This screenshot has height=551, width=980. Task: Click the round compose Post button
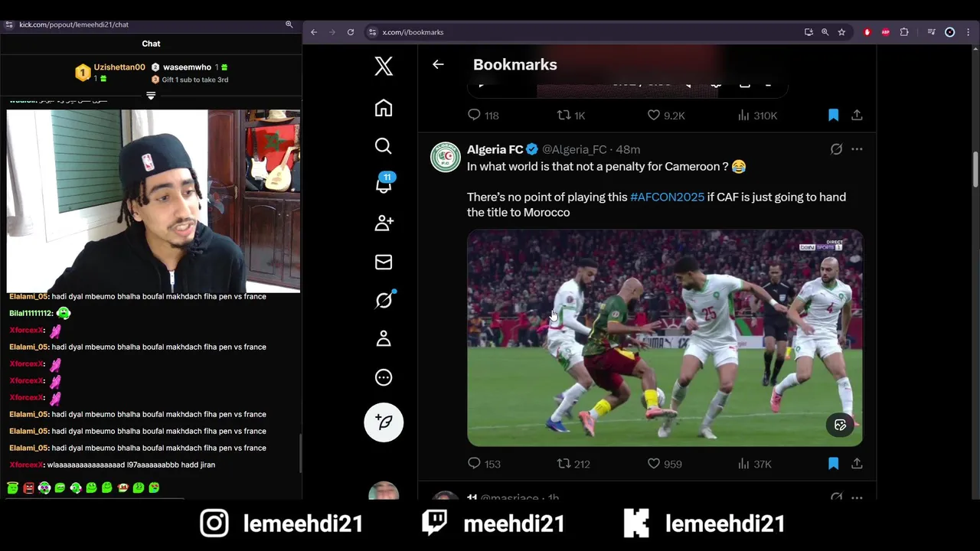[384, 422]
